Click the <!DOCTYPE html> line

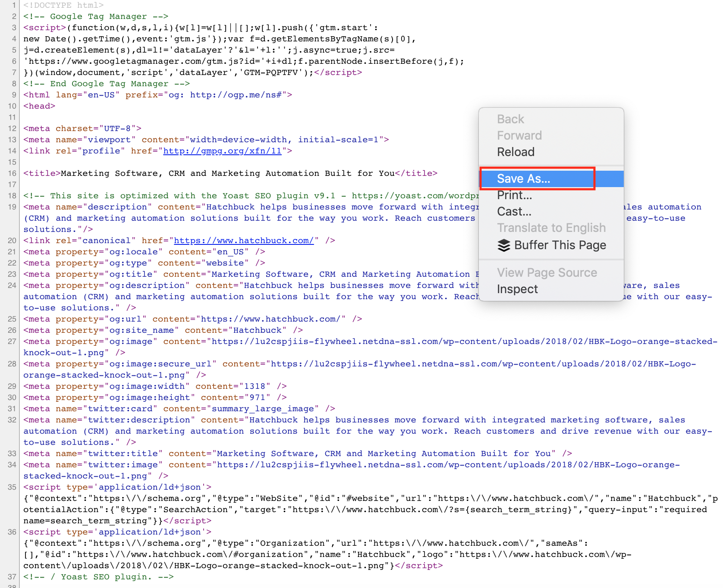(63, 5)
